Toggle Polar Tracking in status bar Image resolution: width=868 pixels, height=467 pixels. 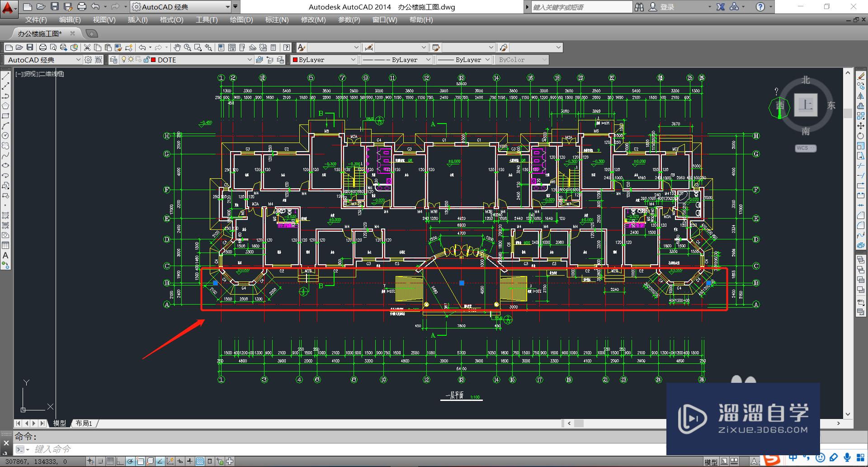(x=130, y=461)
